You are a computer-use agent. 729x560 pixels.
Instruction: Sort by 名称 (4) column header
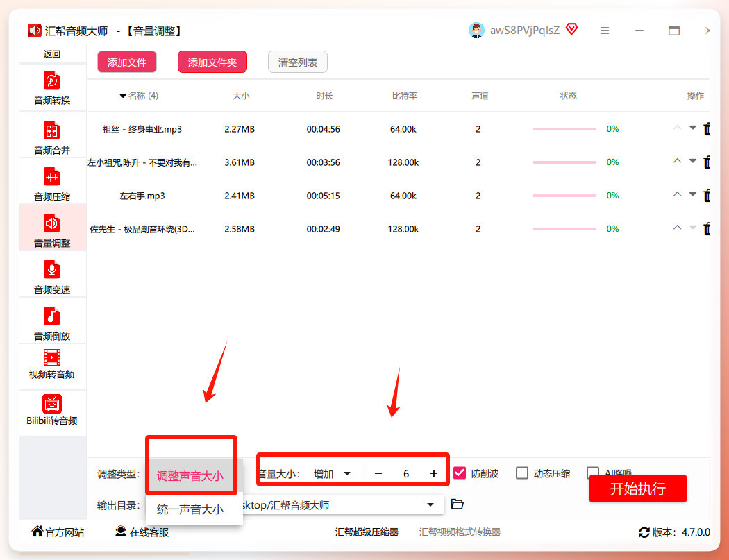pos(139,96)
